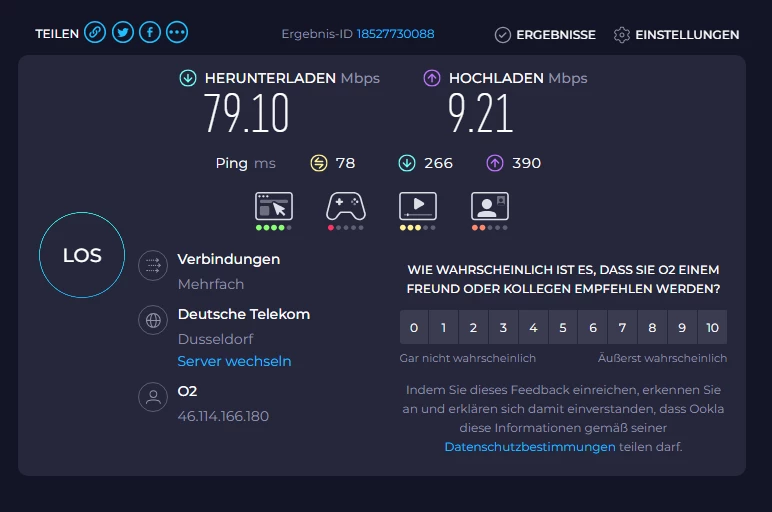Open Datenschutzbestimmungen link
Viewport: 772px width, 512px height.
tap(530, 447)
